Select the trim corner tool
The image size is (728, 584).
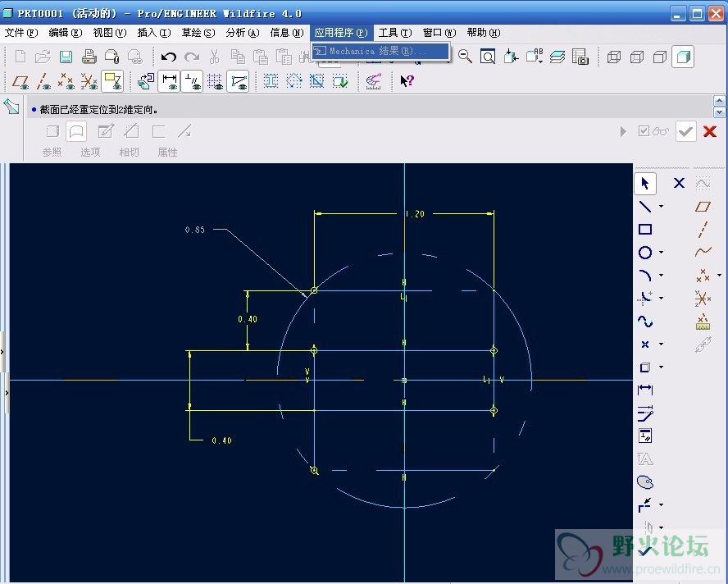pos(645,504)
